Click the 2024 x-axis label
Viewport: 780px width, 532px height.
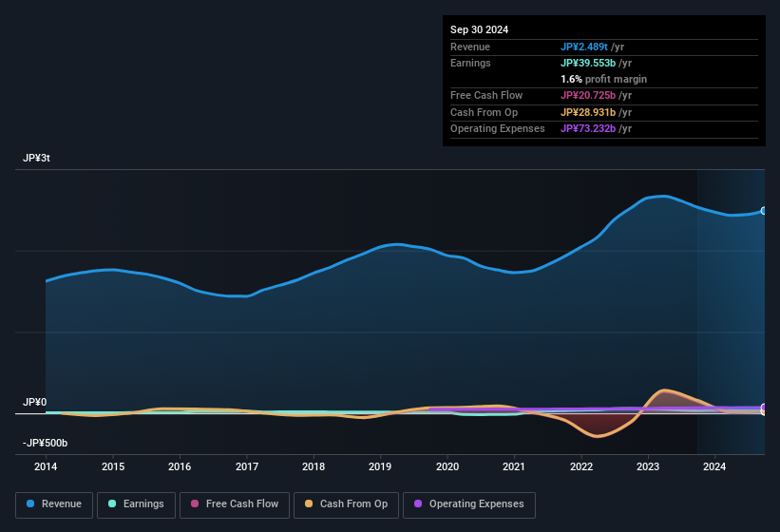pyautogui.click(x=714, y=466)
